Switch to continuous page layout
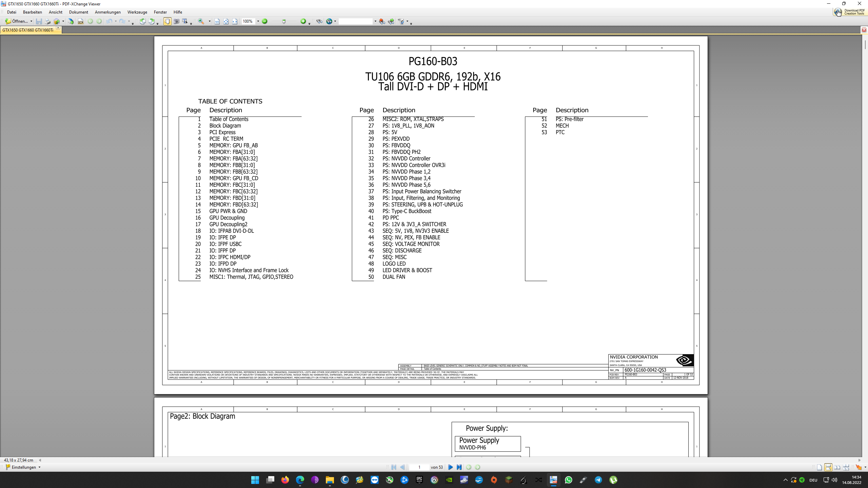This screenshot has height=488, width=868. pos(828,467)
